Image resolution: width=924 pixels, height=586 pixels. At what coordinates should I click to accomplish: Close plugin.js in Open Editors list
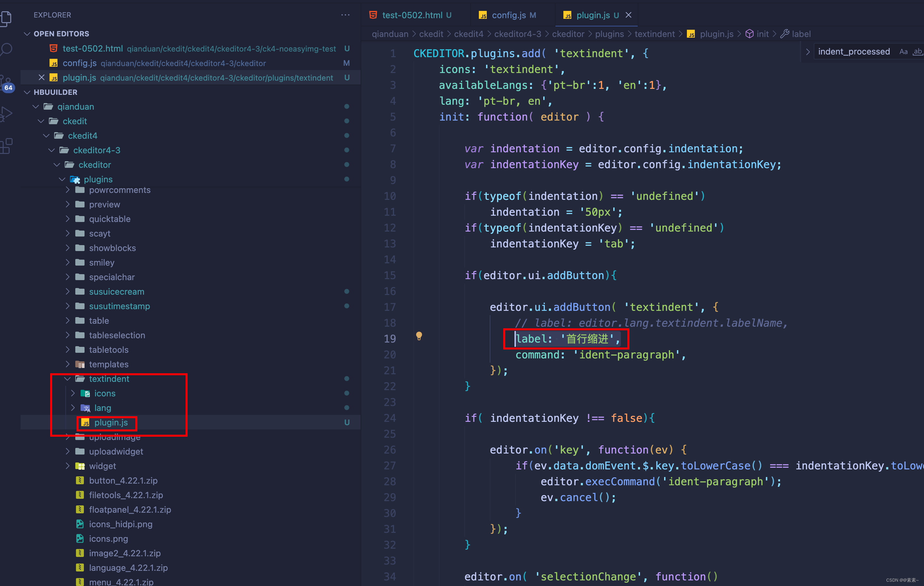pyautogui.click(x=42, y=78)
